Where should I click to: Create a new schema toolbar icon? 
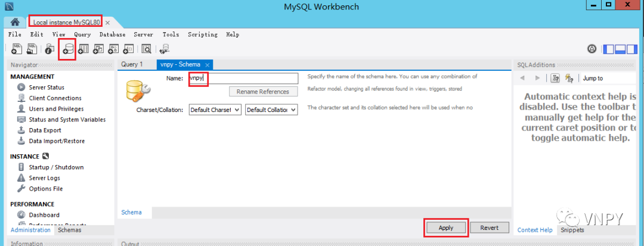pos(68,49)
